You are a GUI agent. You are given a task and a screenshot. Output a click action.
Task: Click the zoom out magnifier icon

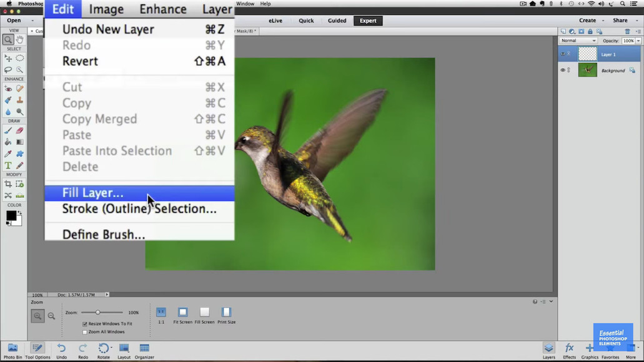(x=51, y=316)
